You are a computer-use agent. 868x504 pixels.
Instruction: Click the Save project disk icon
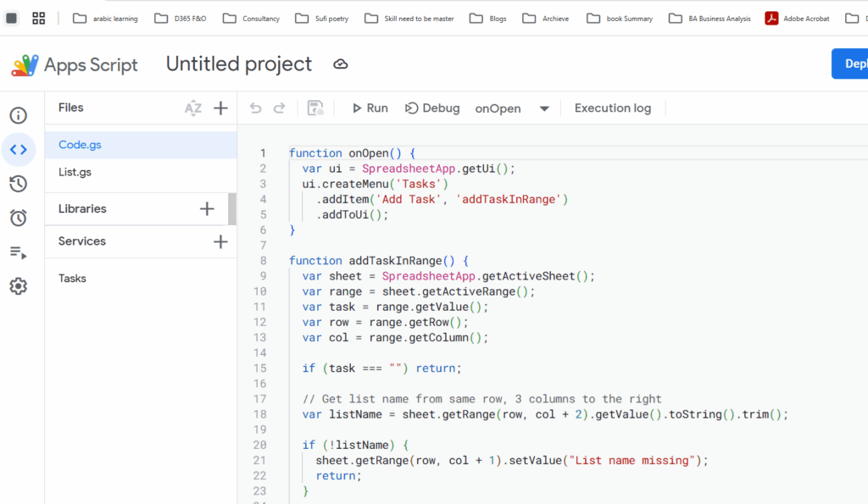(x=315, y=108)
